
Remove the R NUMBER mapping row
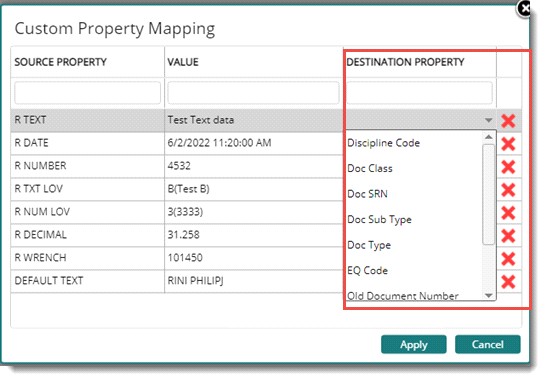tap(508, 167)
